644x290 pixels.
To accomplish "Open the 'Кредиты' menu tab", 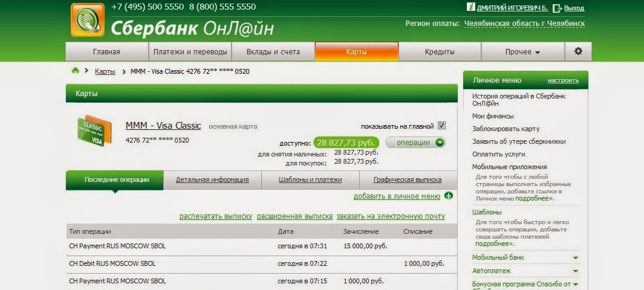I will point(440,52).
